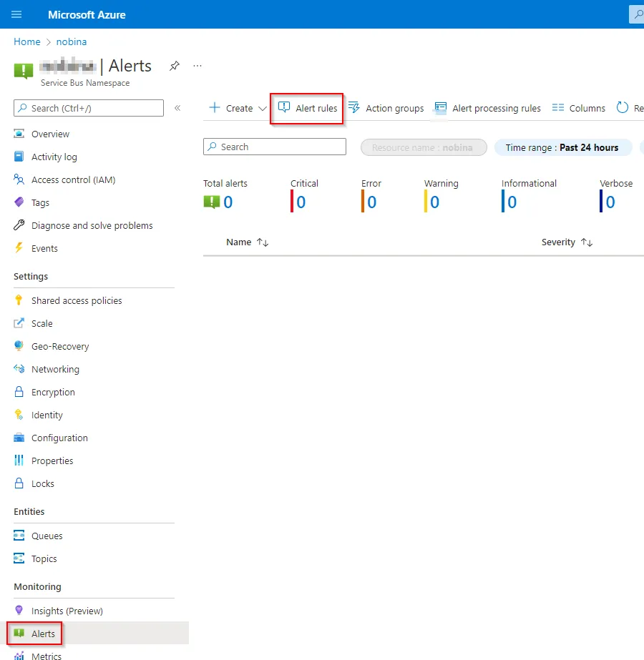644x660 pixels.
Task: Click the Microsoft Azure title
Action: (x=87, y=15)
